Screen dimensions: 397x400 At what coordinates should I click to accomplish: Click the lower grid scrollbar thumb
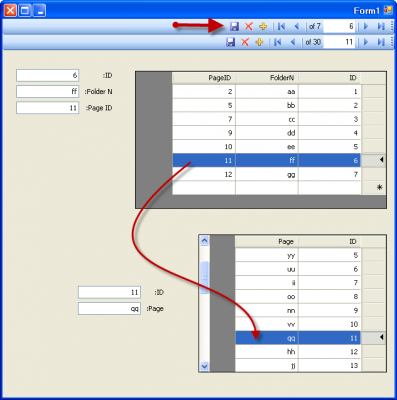coord(204,277)
